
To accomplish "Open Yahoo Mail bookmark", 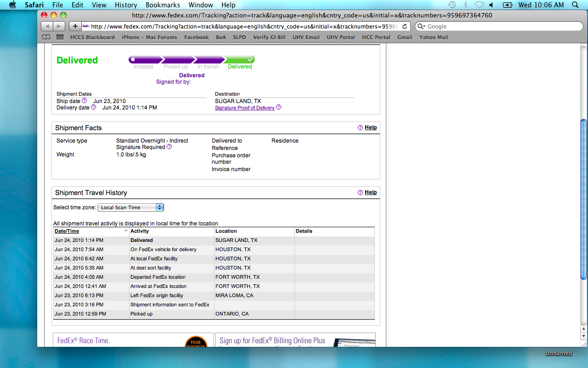I will click(x=434, y=37).
